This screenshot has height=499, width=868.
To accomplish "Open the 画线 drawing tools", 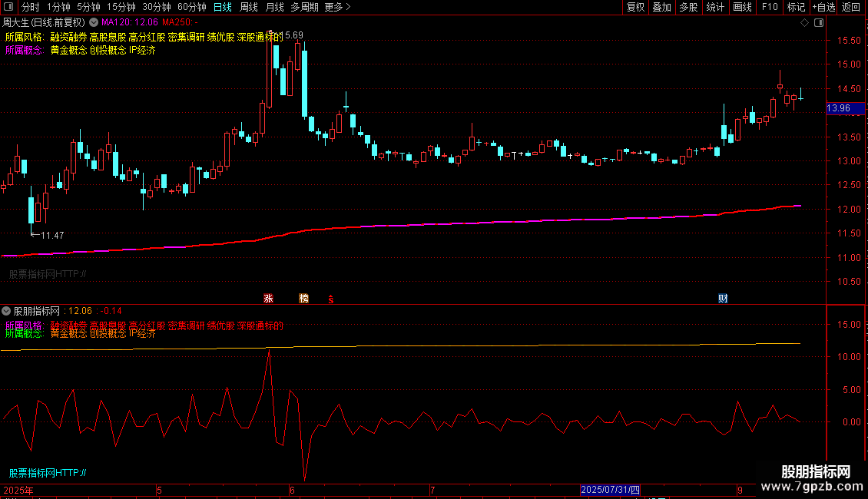I will pyautogui.click(x=742, y=7).
